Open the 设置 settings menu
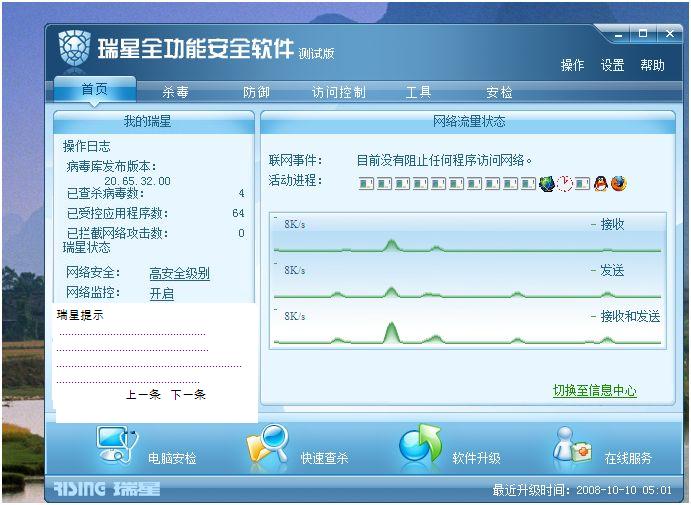 pyautogui.click(x=613, y=65)
